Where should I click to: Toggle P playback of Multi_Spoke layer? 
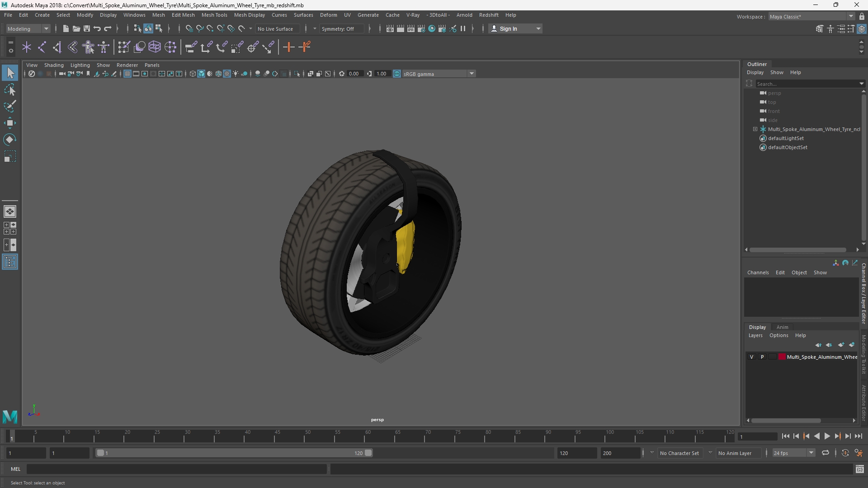762,357
